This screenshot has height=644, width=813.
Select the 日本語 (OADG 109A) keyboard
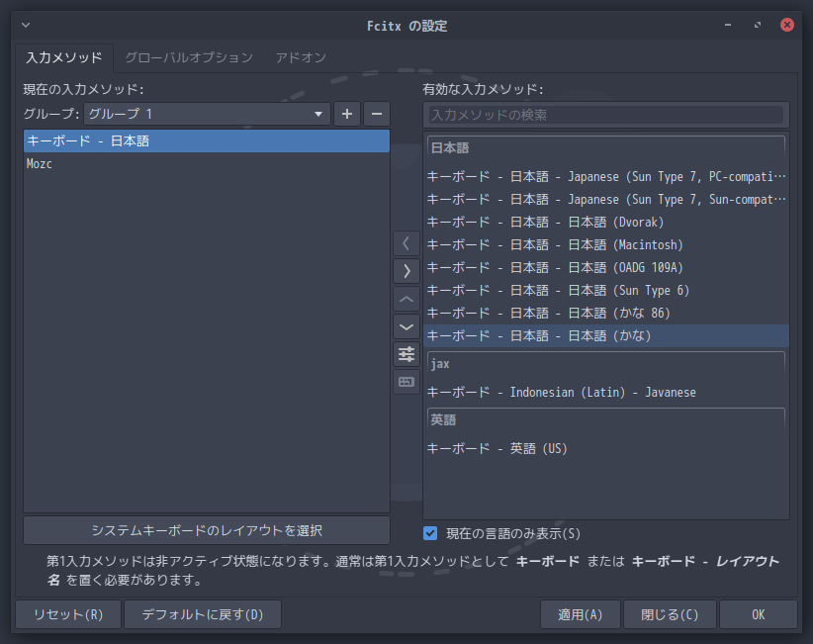pos(606,268)
